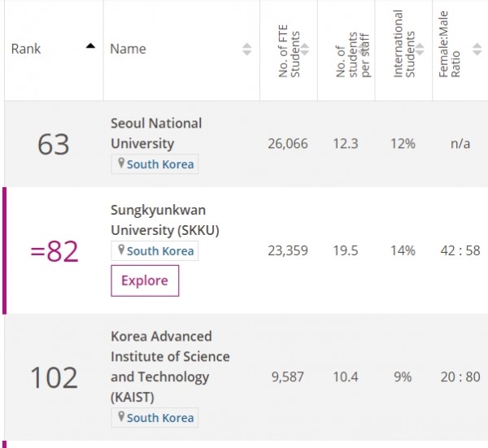488x448 pixels.
Task: Open Seoul National University page
Action: pos(156,133)
